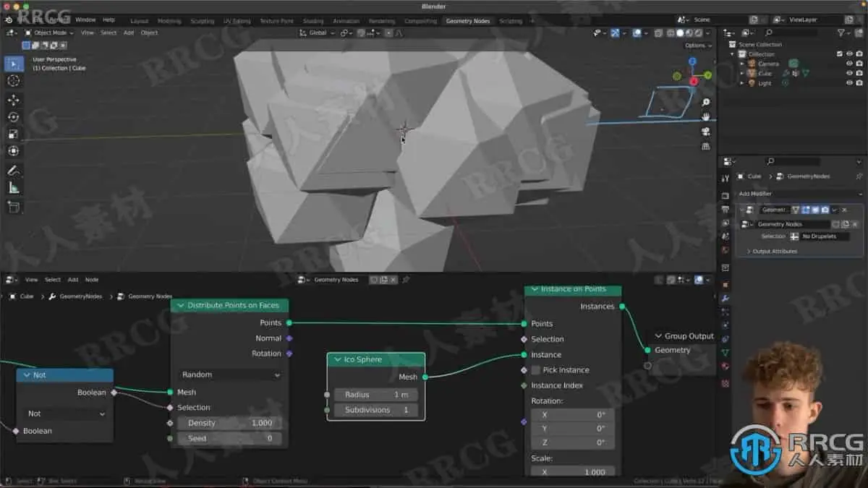This screenshot has width=868, height=488.
Task: Click the Subdivisions value field
Action: 375,410
